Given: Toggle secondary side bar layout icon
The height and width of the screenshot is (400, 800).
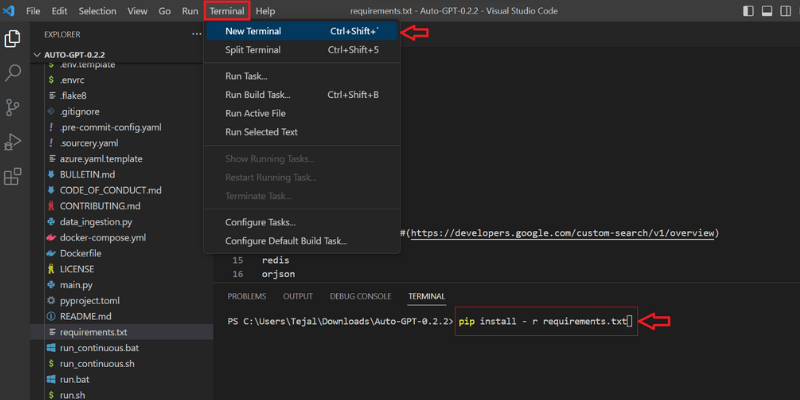Looking at the screenshot, I should [786, 11].
